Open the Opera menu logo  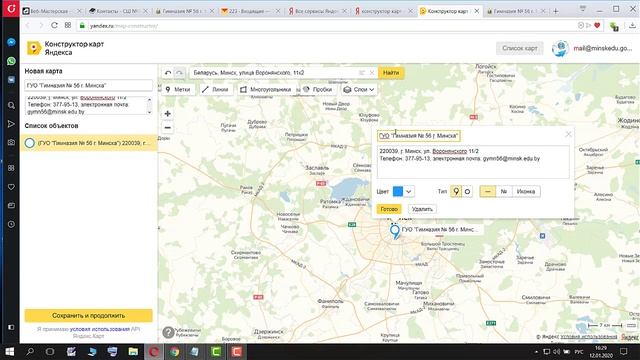pyautogui.click(x=11, y=8)
